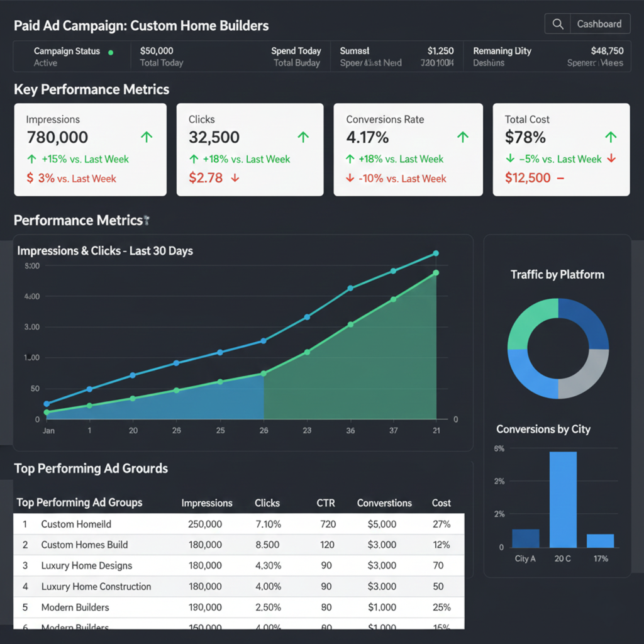Screen dimensions: 644x644
Task: Click the large green arrow in Total Cost card
Action: (x=610, y=136)
